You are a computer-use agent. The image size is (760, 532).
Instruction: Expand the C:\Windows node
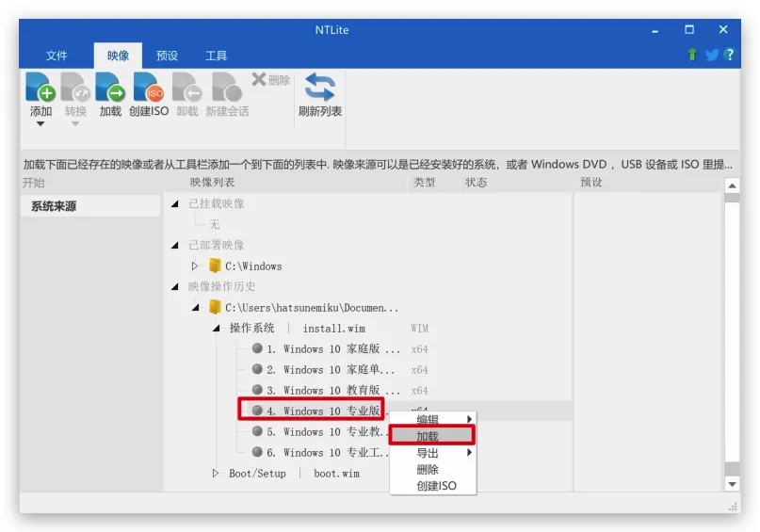pyautogui.click(x=195, y=266)
